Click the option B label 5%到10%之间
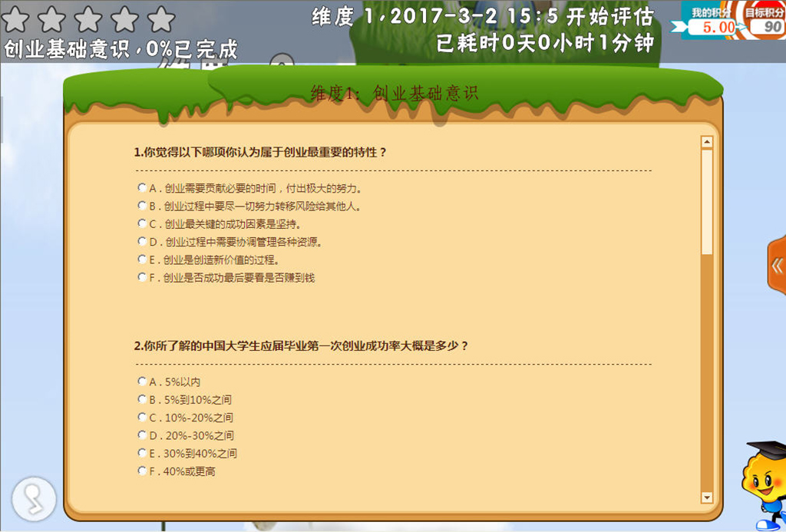786x532 pixels. [197, 400]
